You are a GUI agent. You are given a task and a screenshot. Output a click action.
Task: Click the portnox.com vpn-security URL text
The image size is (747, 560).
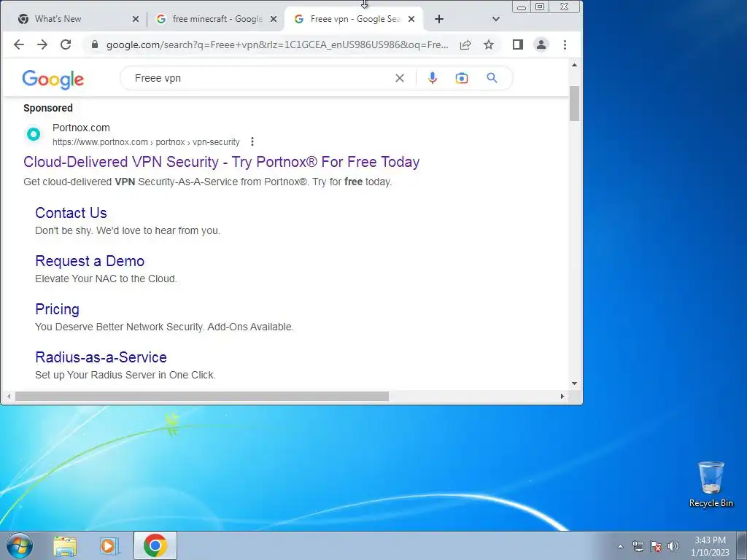[146, 142]
